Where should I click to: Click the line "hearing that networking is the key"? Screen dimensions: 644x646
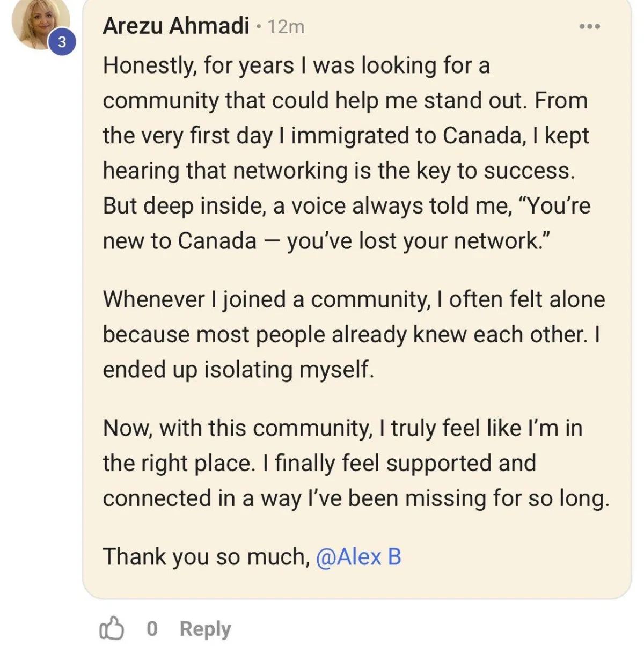[x=338, y=171]
